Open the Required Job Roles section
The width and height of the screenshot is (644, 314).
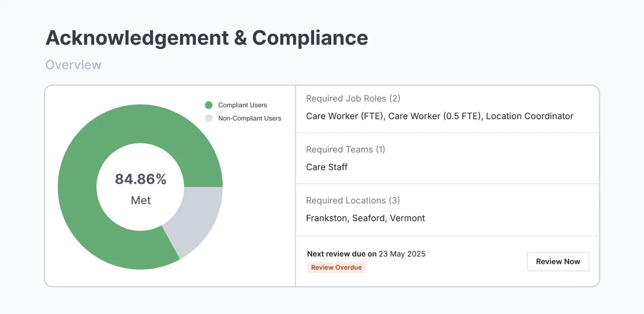pyautogui.click(x=353, y=98)
